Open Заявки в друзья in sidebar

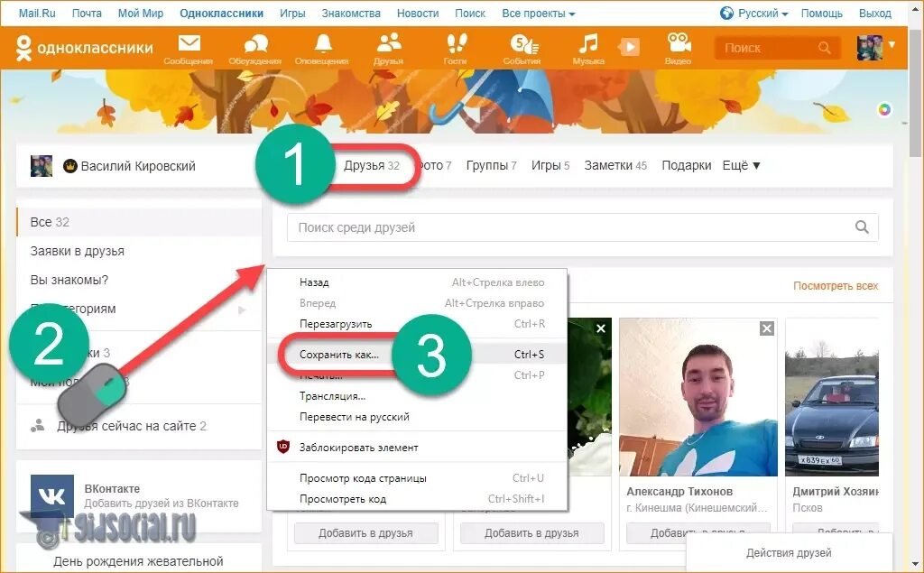pyautogui.click(x=78, y=251)
